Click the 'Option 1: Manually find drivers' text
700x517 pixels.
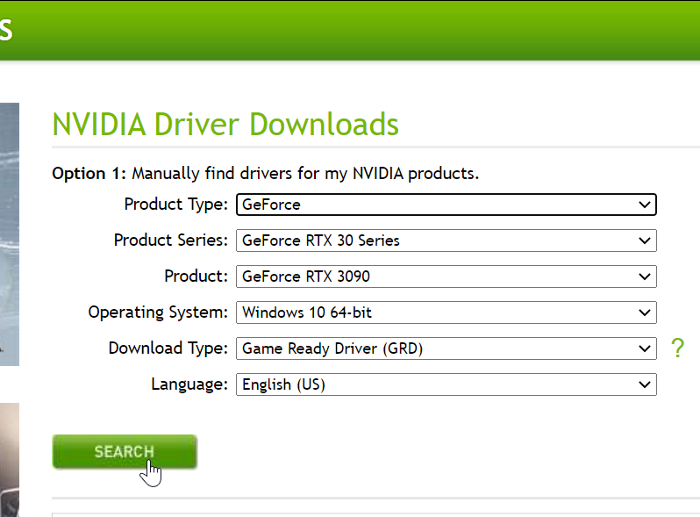[265, 173]
